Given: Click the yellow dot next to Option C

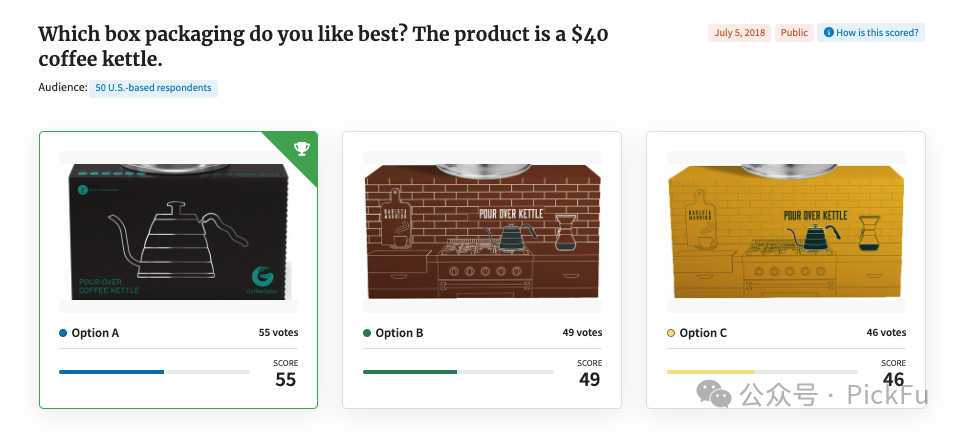Looking at the screenshot, I should click(671, 333).
